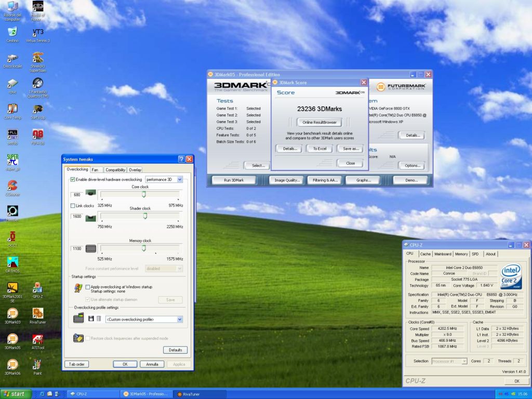Viewport: 532px width, 399px height.
Task: Open CCleaner desktop icon
Action: click(12, 188)
